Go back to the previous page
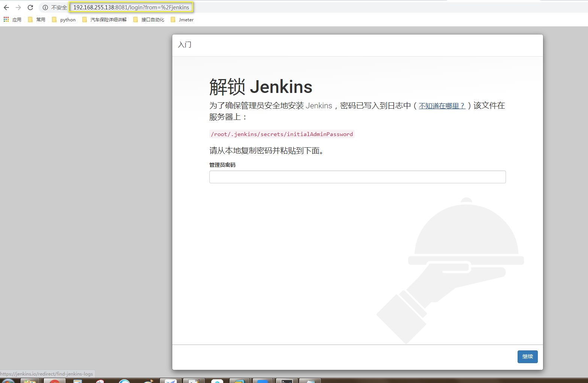588x383 pixels. pos(6,7)
